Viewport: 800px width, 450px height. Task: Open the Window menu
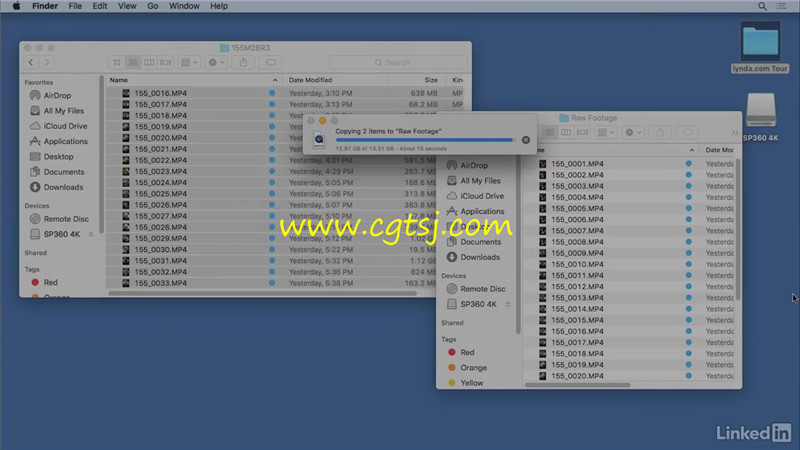click(x=184, y=6)
